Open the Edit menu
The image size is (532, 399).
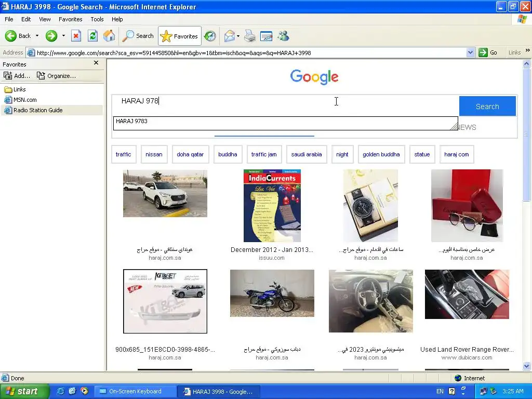pos(26,19)
